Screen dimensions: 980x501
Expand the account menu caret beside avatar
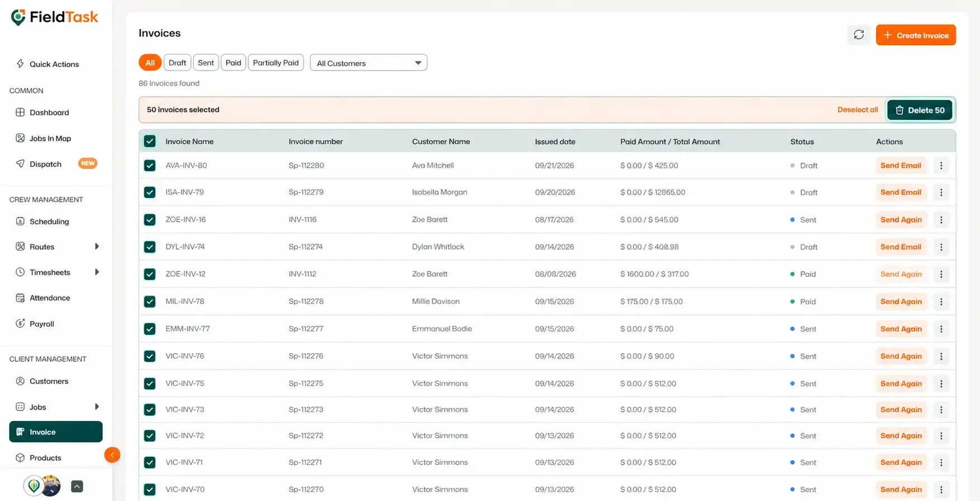point(77,486)
